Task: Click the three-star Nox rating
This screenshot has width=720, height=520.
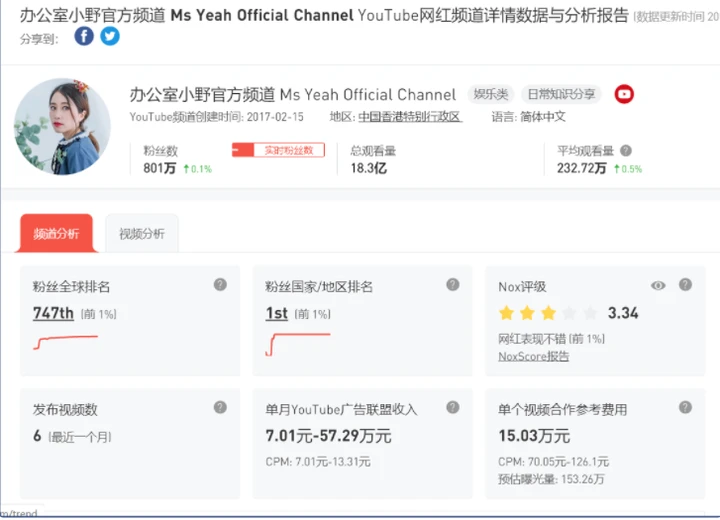Action: 548,313
